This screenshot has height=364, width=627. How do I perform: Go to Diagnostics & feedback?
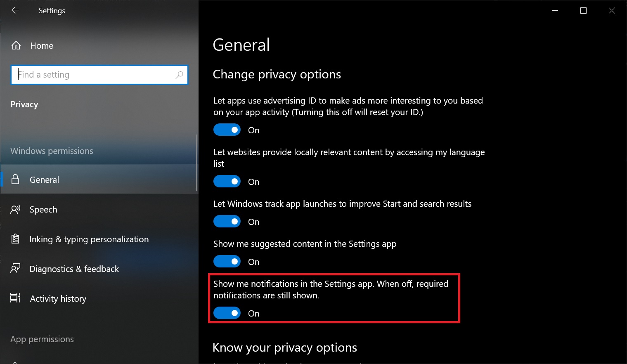[x=99, y=269]
